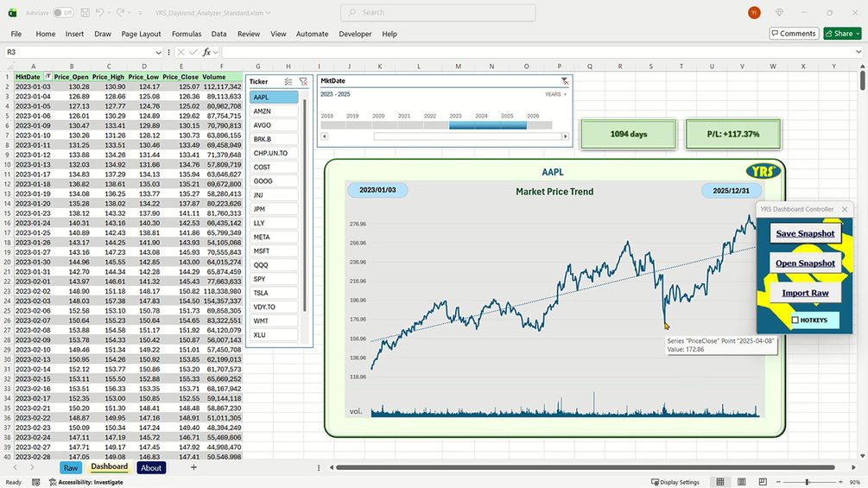Viewport: 868px width, 488px height.
Task: Click the 2024 segment on timeline
Action: (x=488, y=125)
